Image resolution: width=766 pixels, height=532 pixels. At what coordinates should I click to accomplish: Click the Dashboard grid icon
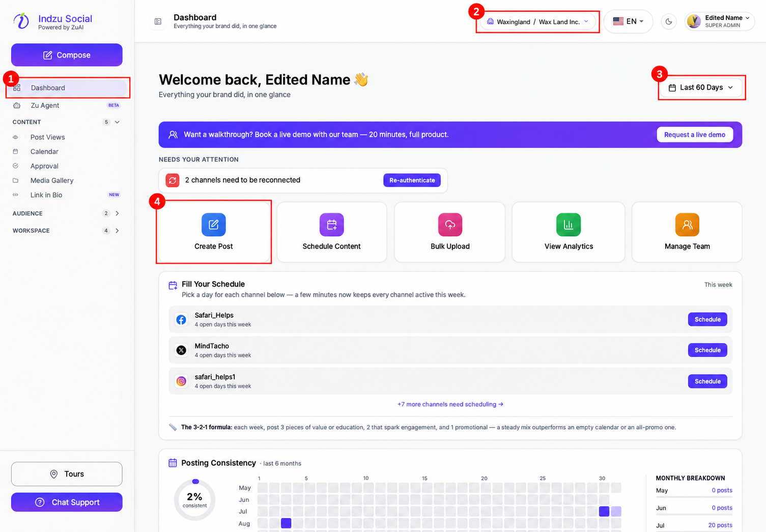[17, 88]
